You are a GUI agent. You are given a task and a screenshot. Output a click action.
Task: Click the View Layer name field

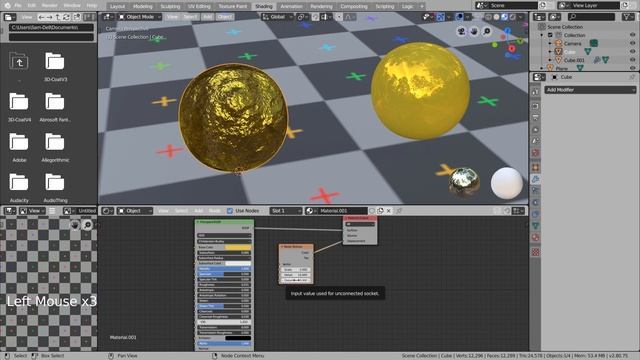pos(595,6)
